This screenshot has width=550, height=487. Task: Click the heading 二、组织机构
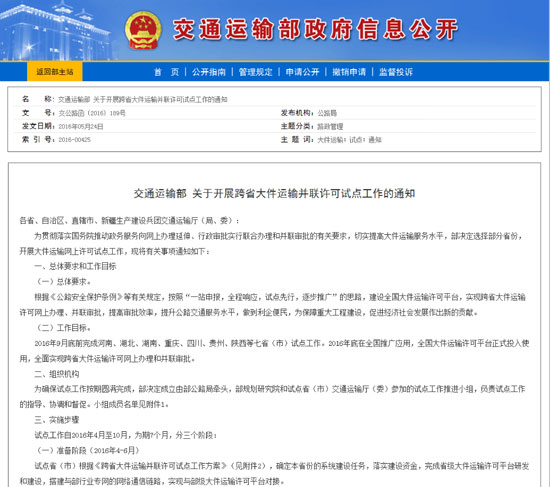tap(57, 374)
